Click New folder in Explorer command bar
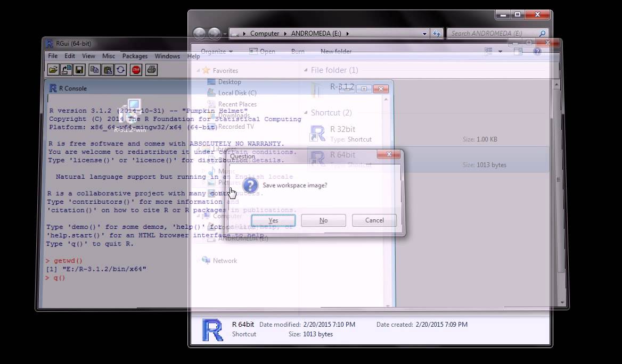 tap(336, 51)
